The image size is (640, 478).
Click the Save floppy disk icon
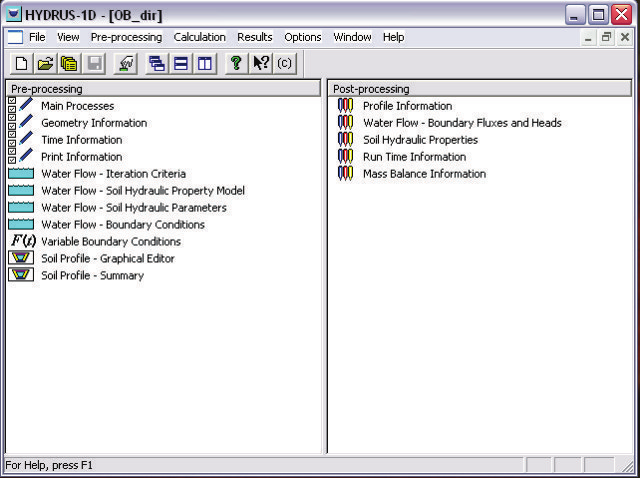(x=94, y=64)
